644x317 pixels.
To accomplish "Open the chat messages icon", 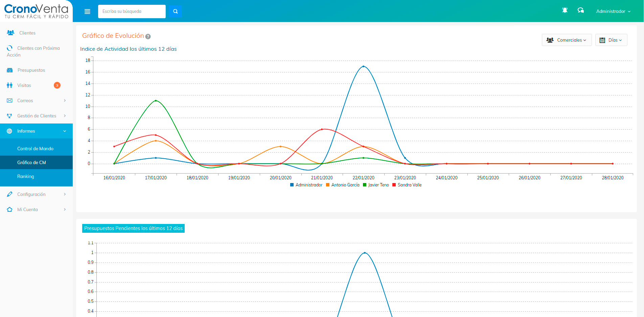I will (x=581, y=10).
